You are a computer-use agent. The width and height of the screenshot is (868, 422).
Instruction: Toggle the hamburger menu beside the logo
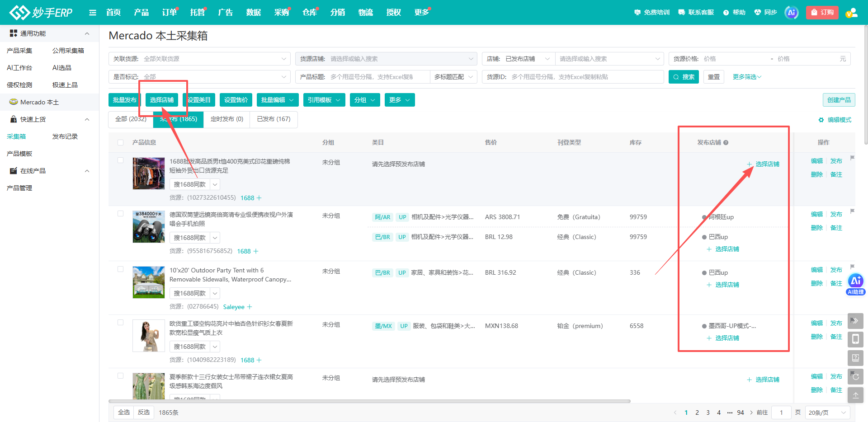pyautogui.click(x=93, y=13)
